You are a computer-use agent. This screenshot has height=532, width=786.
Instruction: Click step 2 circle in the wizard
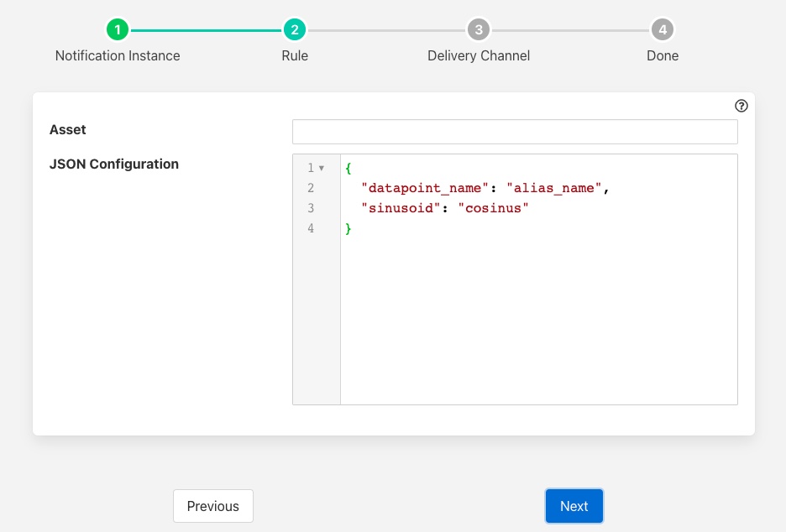(x=294, y=30)
